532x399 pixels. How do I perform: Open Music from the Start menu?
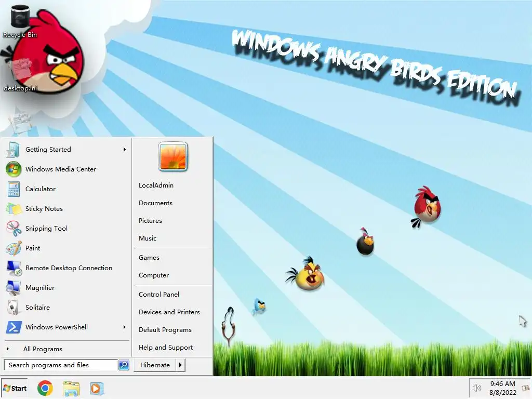148,238
